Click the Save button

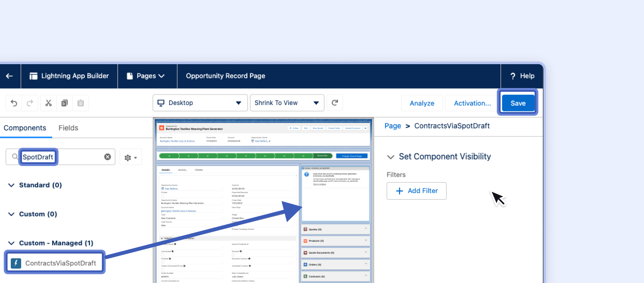click(518, 103)
